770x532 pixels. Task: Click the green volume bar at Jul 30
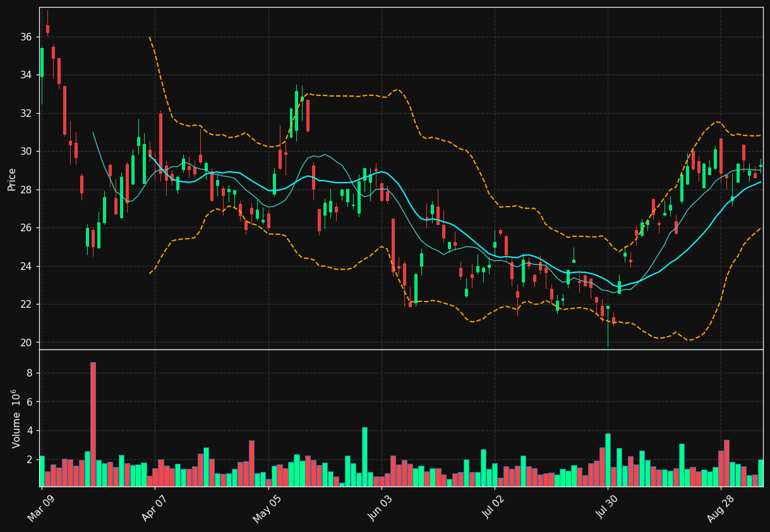coord(608,460)
